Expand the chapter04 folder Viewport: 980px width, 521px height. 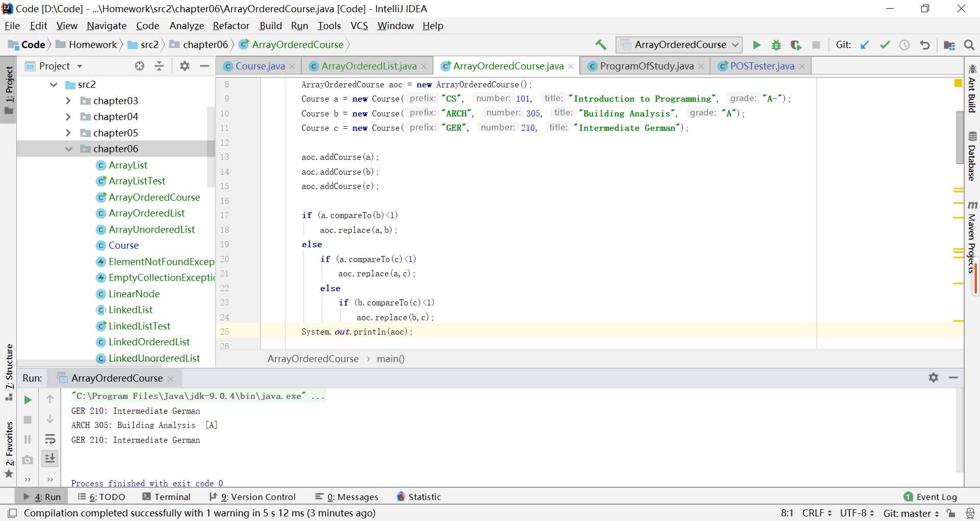(x=68, y=117)
